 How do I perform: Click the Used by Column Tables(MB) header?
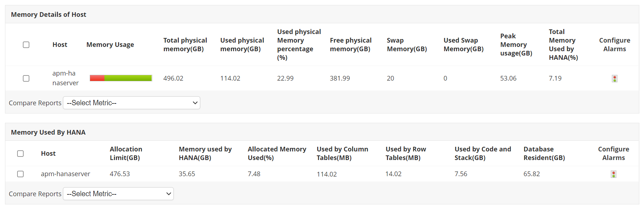342,154
